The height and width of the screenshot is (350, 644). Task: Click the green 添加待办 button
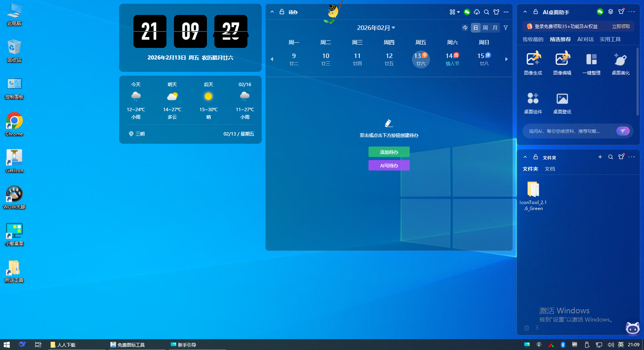tap(389, 152)
